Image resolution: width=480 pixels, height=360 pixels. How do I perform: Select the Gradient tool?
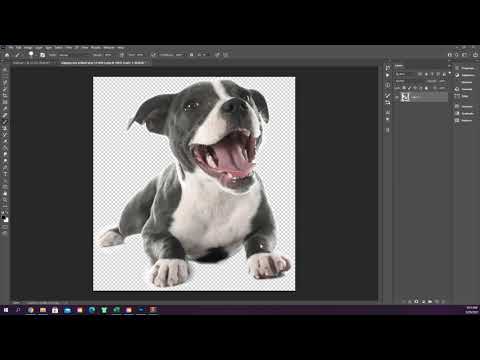click(x=5, y=148)
